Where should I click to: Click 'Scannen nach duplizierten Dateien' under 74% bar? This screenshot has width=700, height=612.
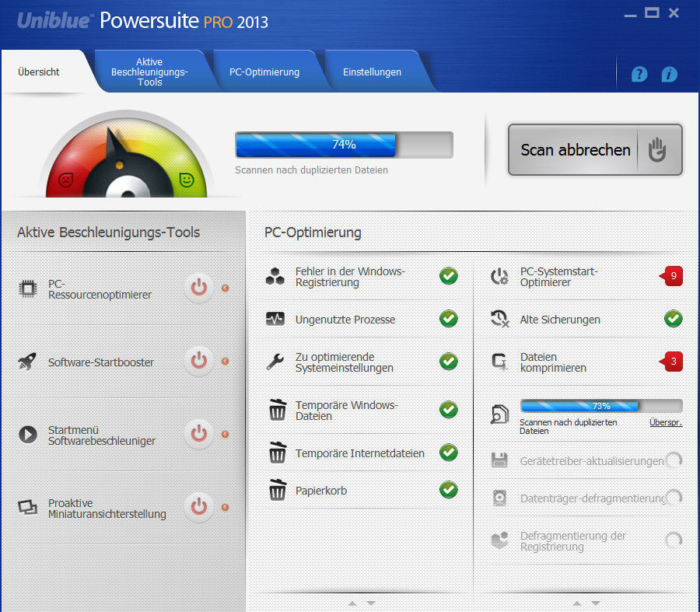pos(311,170)
